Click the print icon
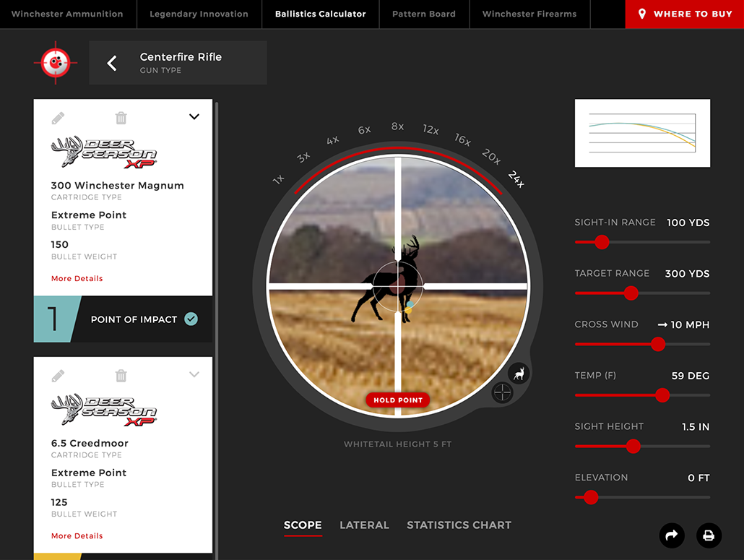The height and width of the screenshot is (560, 744). pyautogui.click(x=709, y=535)
